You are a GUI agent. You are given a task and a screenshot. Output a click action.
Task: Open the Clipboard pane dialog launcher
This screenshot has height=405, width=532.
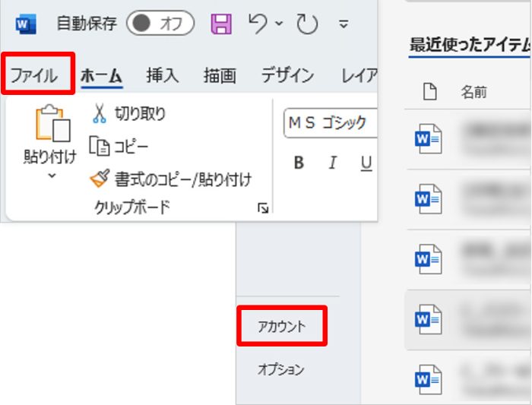click(x=263, y=207)
